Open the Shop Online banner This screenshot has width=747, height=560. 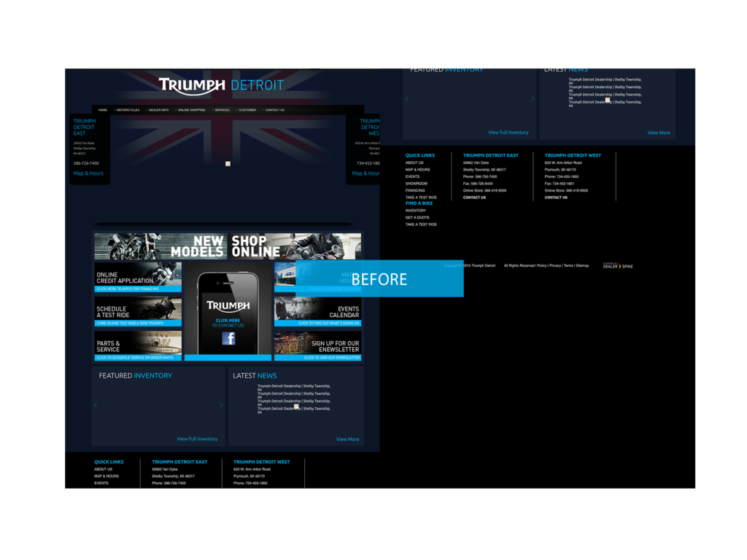(295, 246)
